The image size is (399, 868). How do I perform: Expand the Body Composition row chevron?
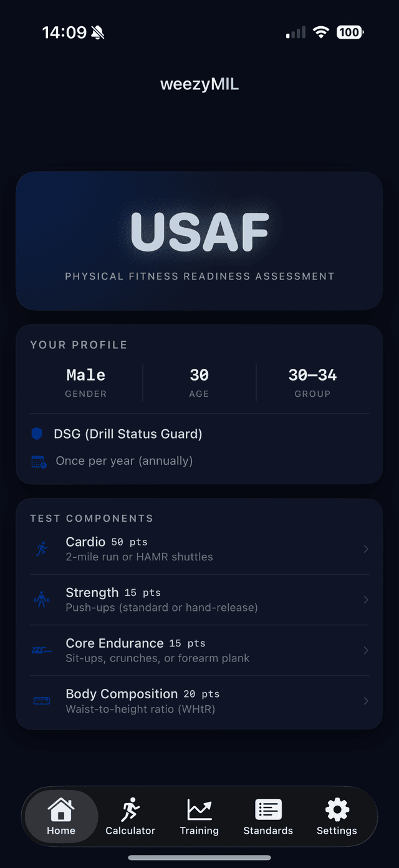click(x=366, y=701)
